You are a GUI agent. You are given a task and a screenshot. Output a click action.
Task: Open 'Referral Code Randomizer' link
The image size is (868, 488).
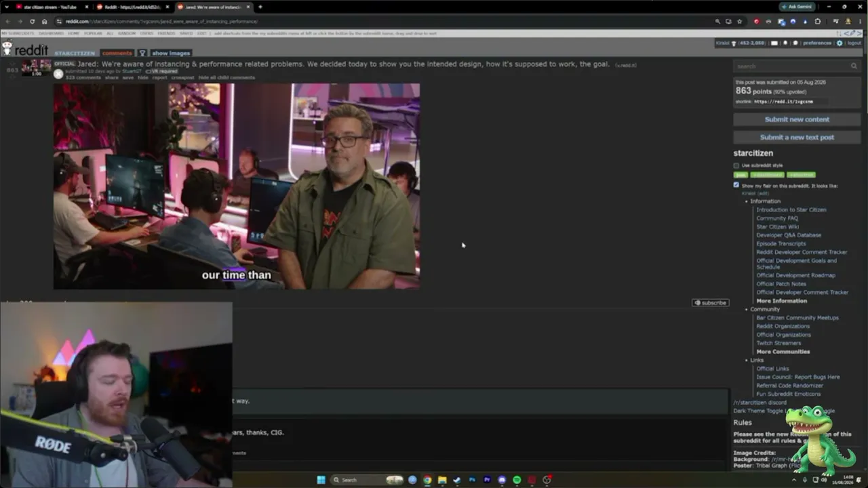pos(789,386)
